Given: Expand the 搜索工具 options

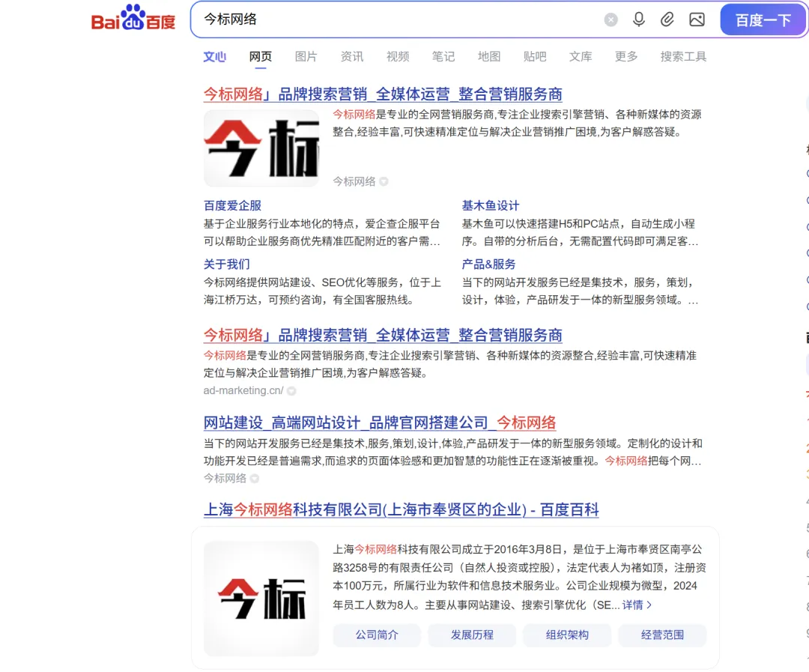Looking at the screenshot, I should 683,56.
